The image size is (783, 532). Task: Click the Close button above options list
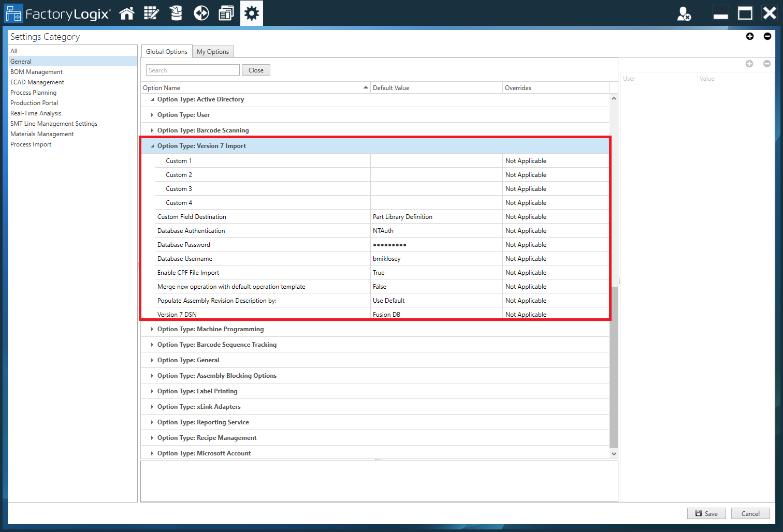[256, 69]
